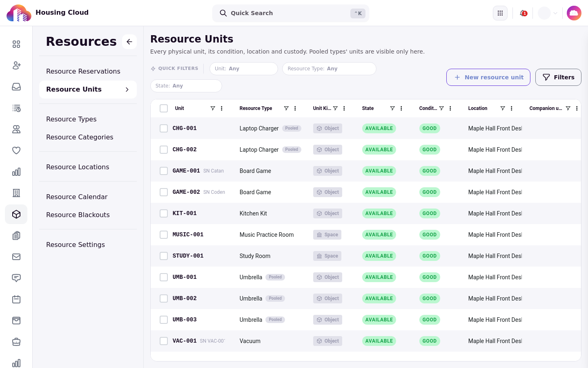Open the apps grid launcher in header

(500, 13)
